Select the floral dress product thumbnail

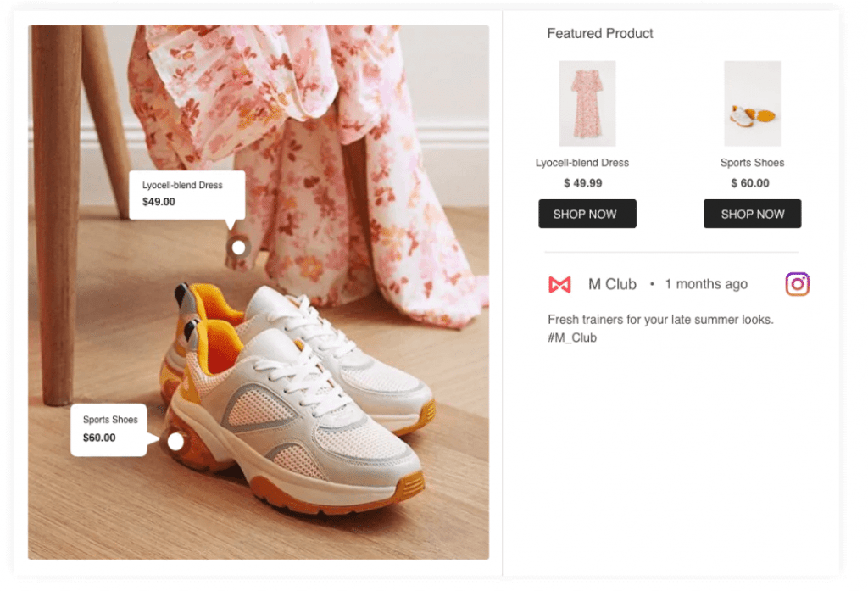pyautogui.click(x=587, y=103)
